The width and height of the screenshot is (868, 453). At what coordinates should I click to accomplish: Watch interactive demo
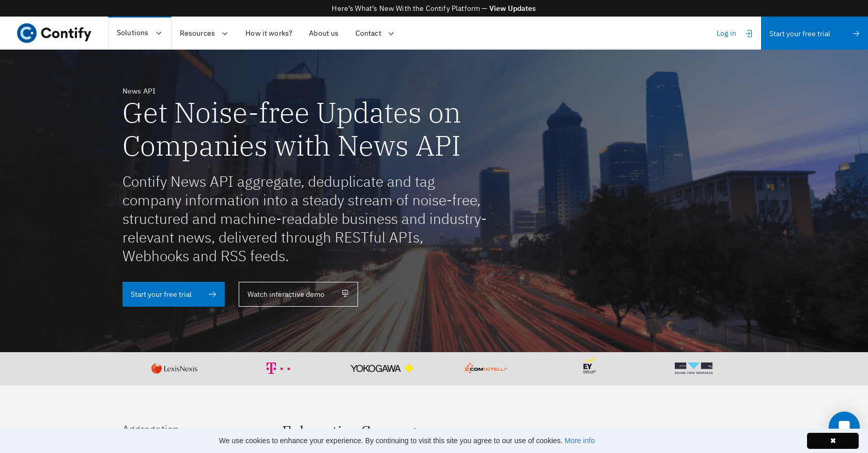click(x=298, y=294)
